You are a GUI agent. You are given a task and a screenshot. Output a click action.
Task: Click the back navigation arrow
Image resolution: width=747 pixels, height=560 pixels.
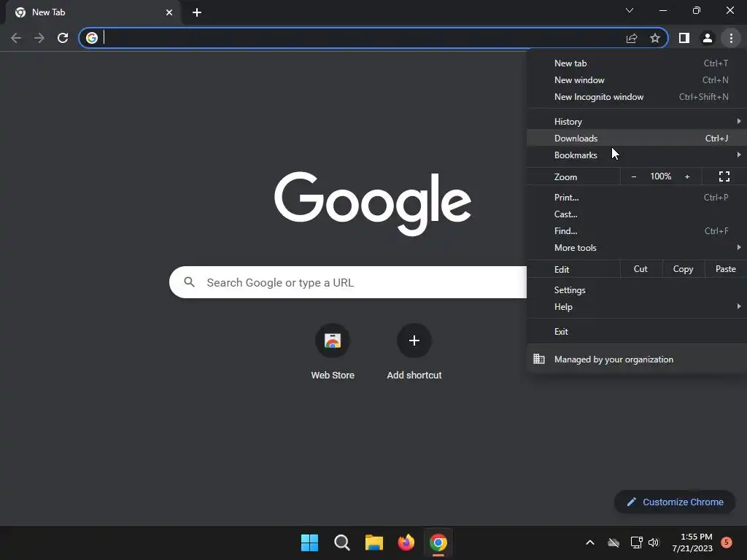click(x=16, y=38)
